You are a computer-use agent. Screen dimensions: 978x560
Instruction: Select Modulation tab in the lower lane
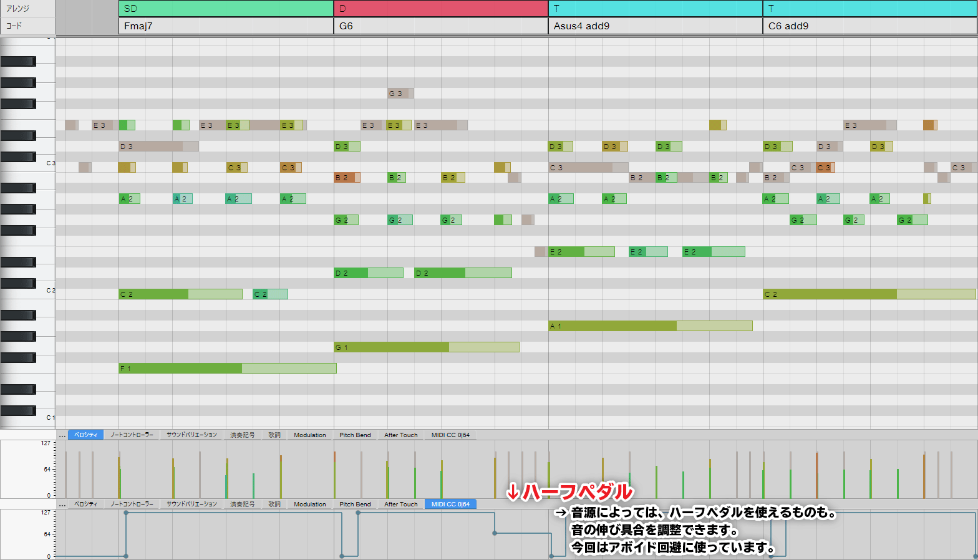point(310,504)
